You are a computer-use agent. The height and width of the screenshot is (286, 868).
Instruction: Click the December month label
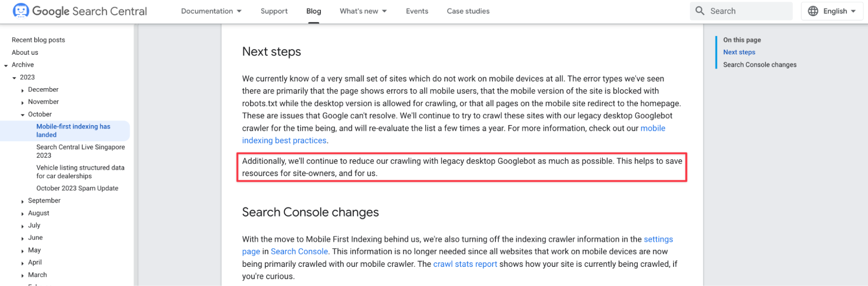click(x=43, y=90)
